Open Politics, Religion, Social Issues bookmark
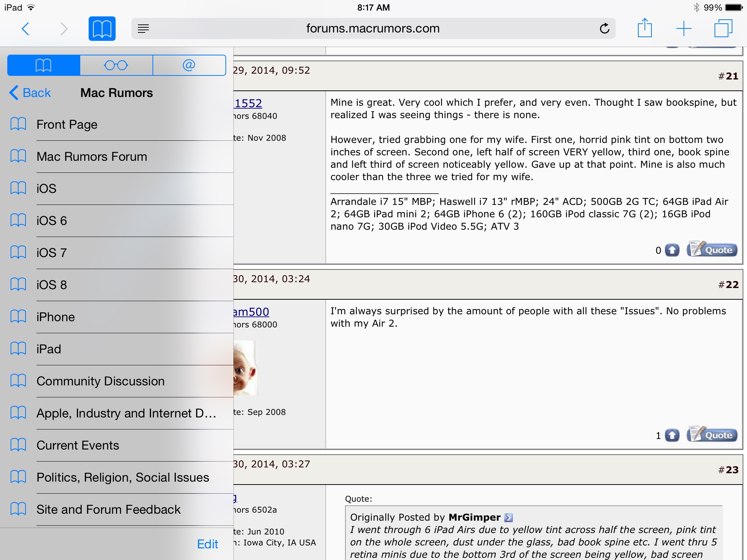Screen dimensions: 747x560 click(117, 477)
